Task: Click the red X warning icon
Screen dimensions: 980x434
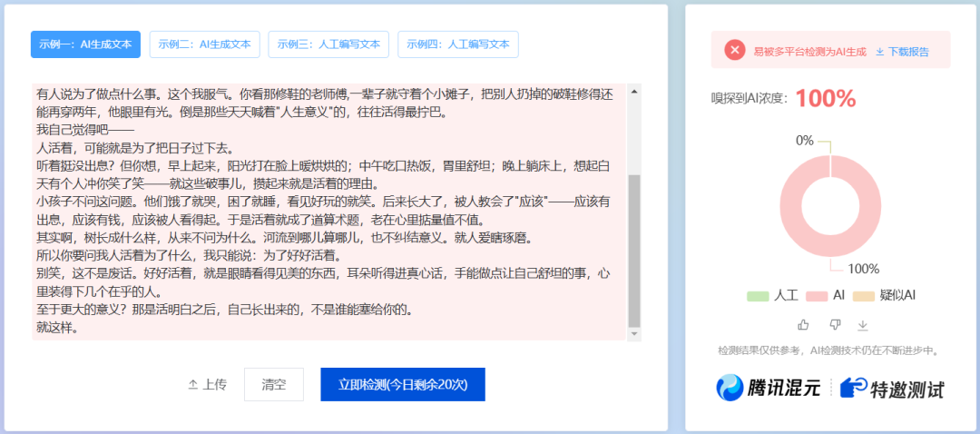Action: coord(734,51)
